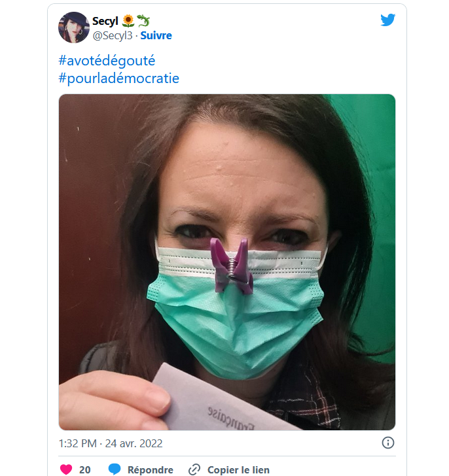Open the #avotédégouté hashtag

point(107,61)
